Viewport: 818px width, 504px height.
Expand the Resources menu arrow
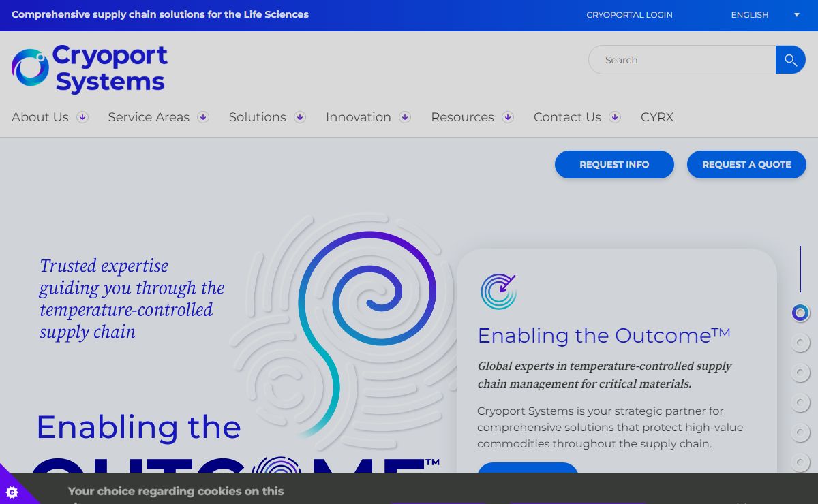point(508,117)
